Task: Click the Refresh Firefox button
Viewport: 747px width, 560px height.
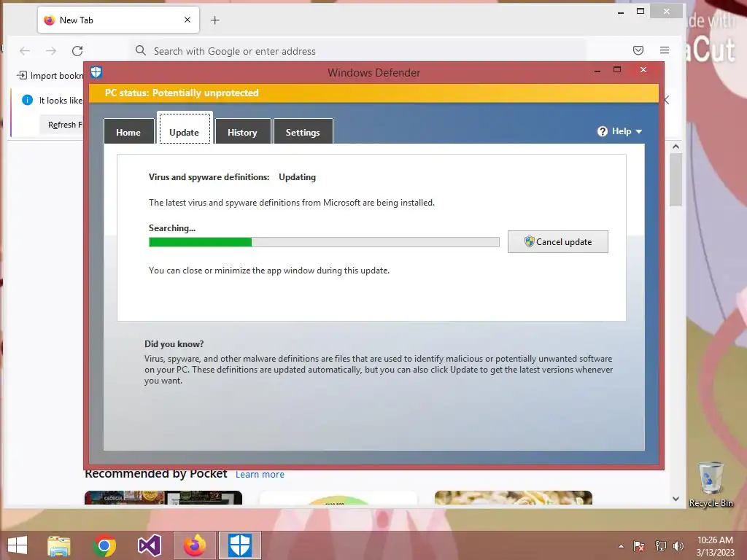Action: (62, 125)
